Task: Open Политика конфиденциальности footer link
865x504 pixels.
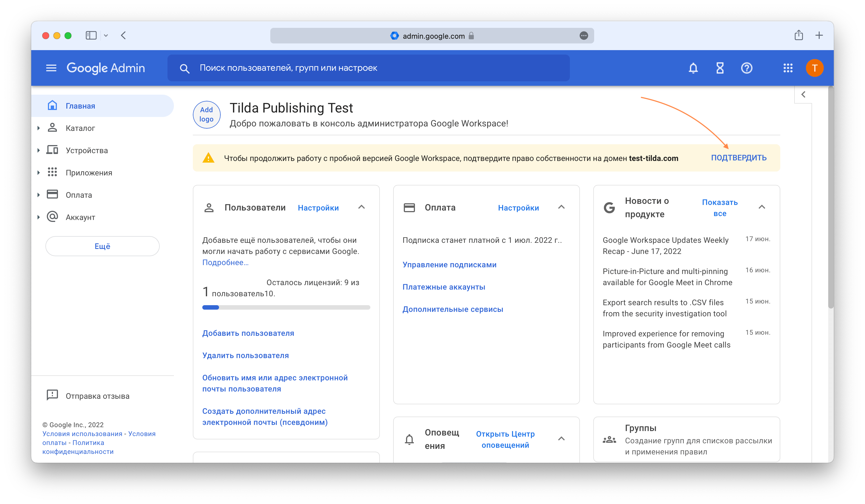Action: point(78,447)
